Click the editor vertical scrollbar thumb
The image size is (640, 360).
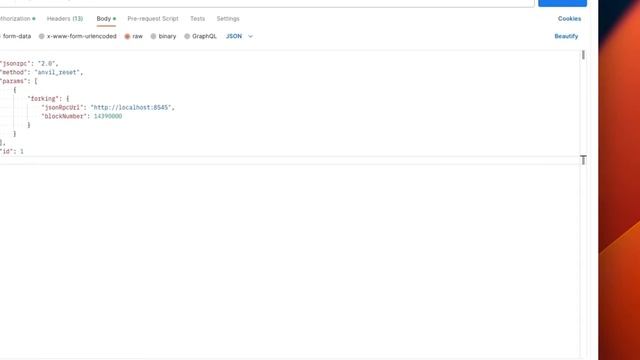tap(583, 55)
